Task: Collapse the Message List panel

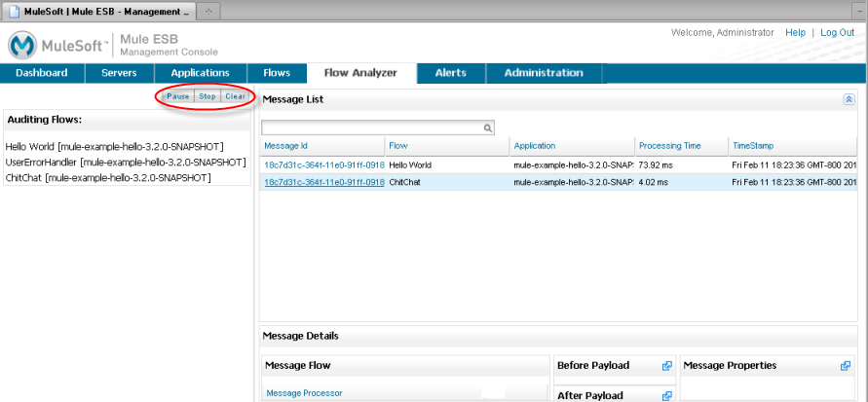Action: pos(849,99)
